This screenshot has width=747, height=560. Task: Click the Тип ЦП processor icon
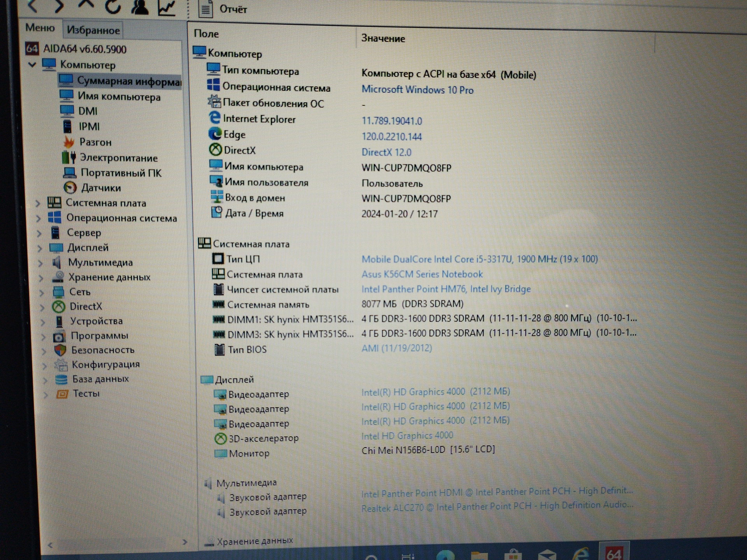click(x=218, y=259)
